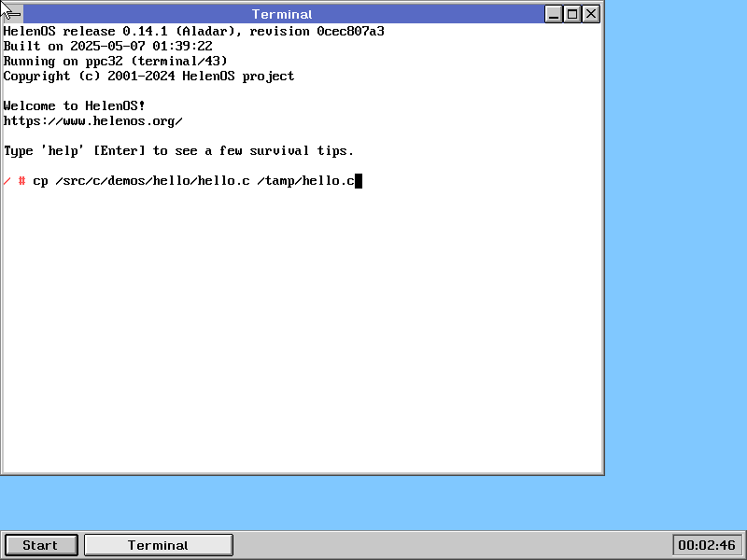Click the Terminal title bar text
The height and width of the screenshot is (560, 747).
(282, 14)
